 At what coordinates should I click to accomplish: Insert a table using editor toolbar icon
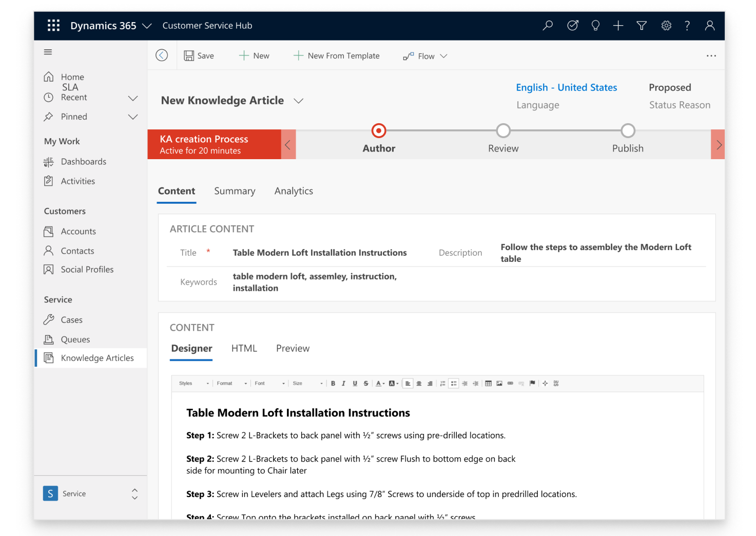point(488,384)
